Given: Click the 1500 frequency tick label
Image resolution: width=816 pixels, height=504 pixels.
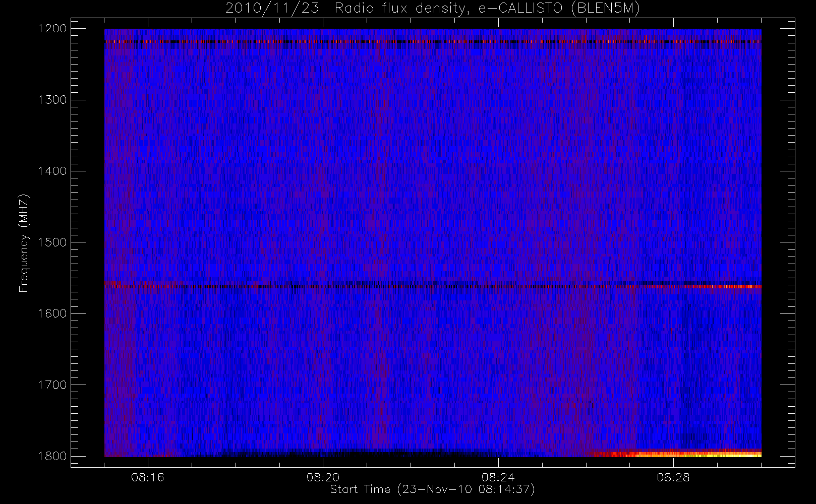Looking at the screenshot, I should point(53,242).
